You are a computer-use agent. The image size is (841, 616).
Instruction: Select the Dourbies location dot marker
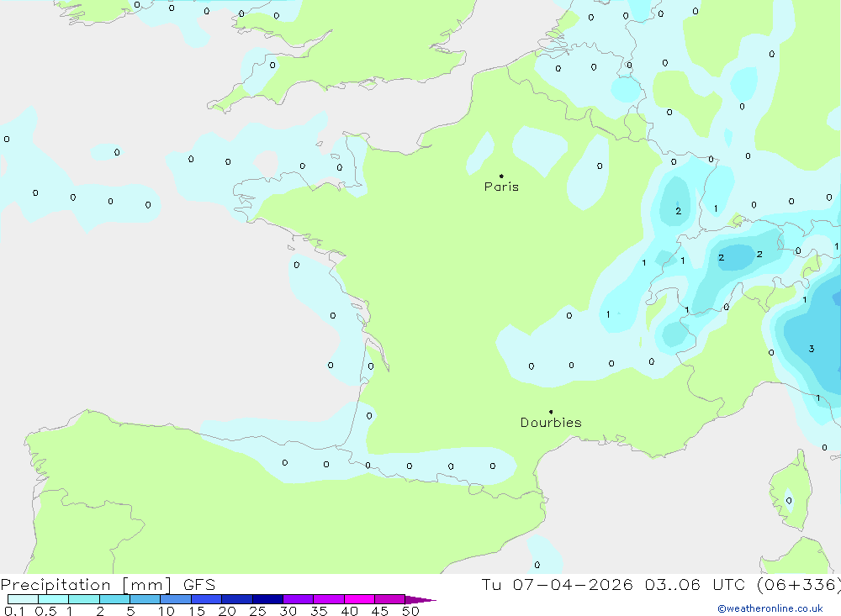pos(551,412)
